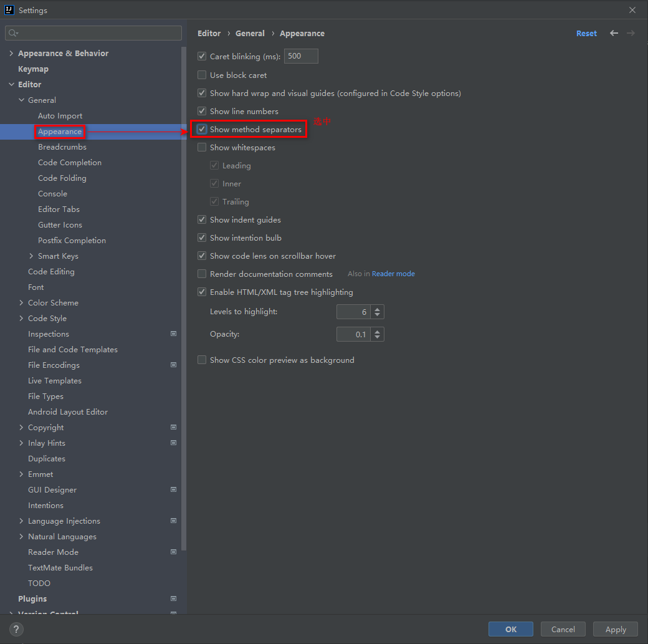Click Editor breadcrumb in header
Viewport: 648px width, 644px height.
pos(209,34)
